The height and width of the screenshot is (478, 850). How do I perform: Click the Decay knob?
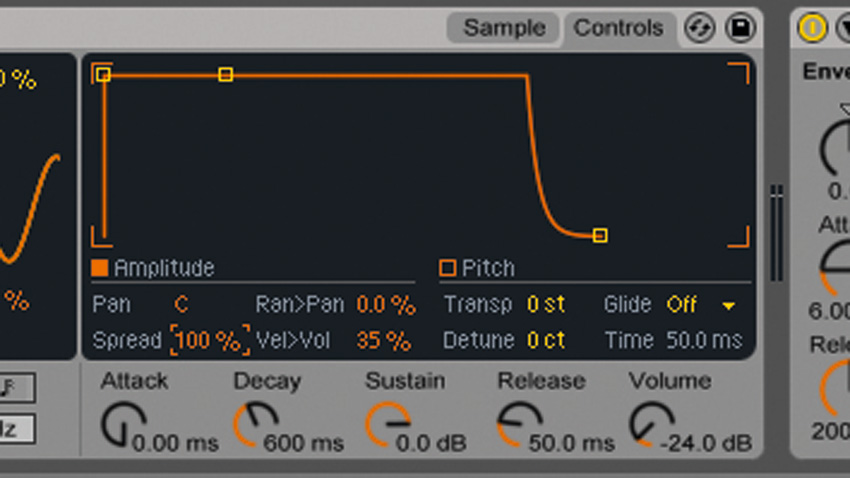click(x=254, y=424)
